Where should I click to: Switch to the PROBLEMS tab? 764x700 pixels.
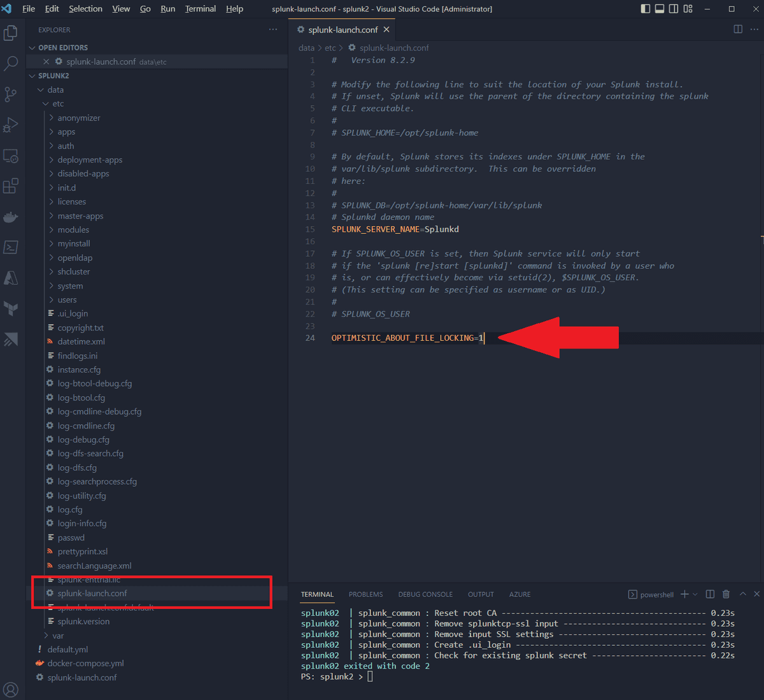pos(365,594)
